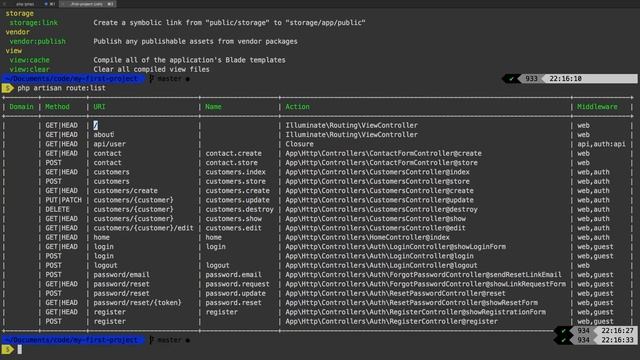Click the 'Action' column header
Screen dimensions: 640x360
pyautogui.click(x=297, y=107)
